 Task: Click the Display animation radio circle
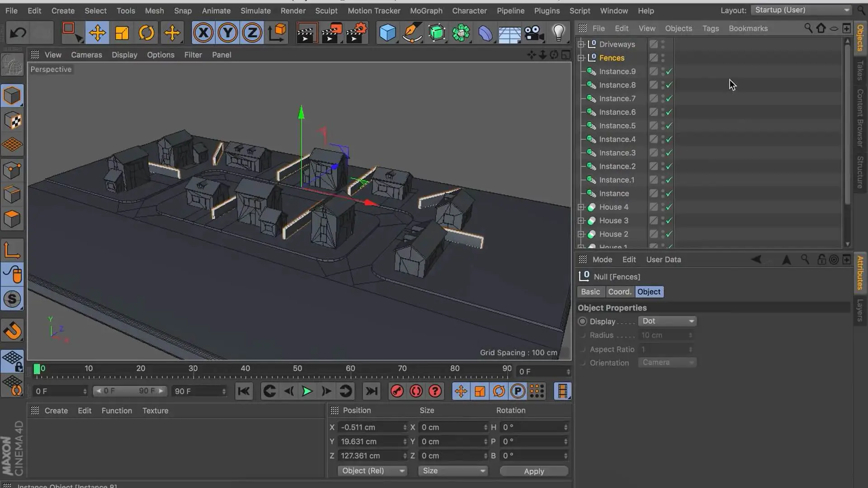click(582, 321)
